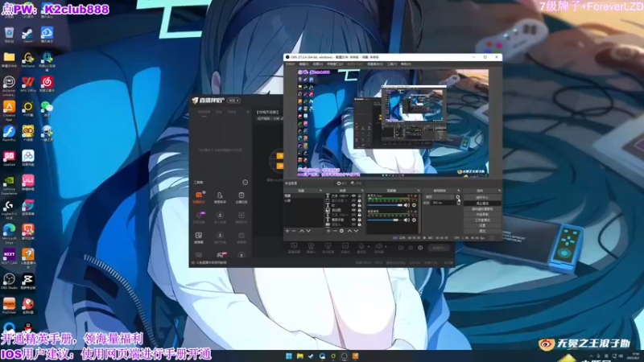Viewport: 644px width, 362px height.
Task: Open AirServer Universal desktop shortcut
Action: [9, 86]
